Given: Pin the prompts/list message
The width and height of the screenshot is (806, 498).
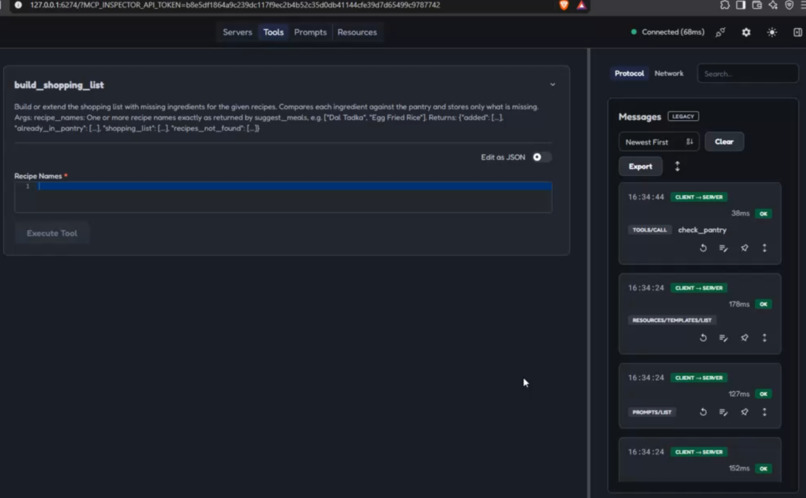Looking at the screenshot, I should pos(744,412).
